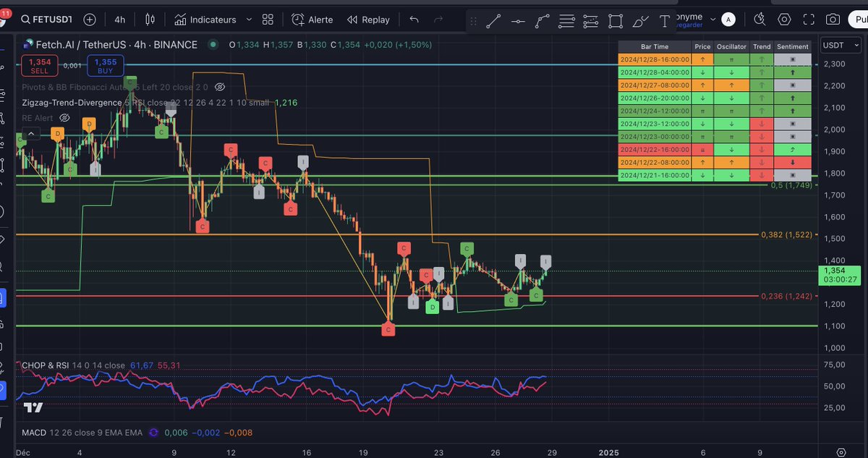Click the Bar Time table header
Image resolution: width=868 pixels, height=458 pixels.
click(x=655, y=46)
